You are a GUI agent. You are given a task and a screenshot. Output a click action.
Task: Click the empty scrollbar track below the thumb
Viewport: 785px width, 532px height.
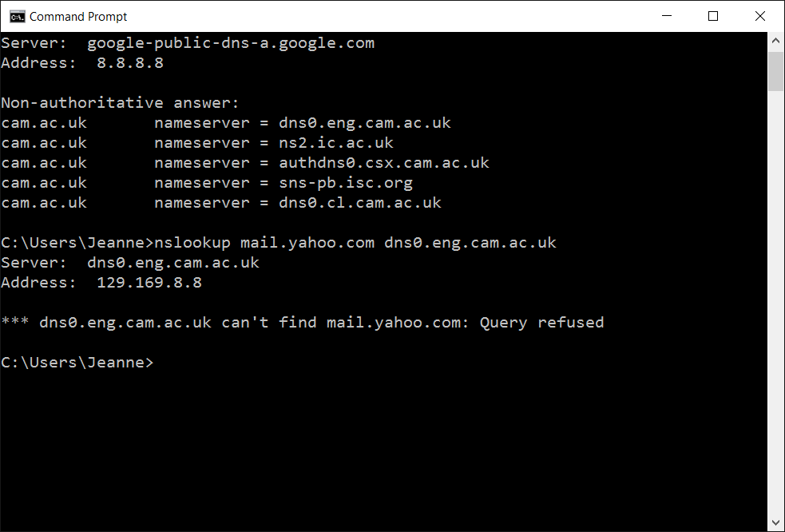[776, 320]
